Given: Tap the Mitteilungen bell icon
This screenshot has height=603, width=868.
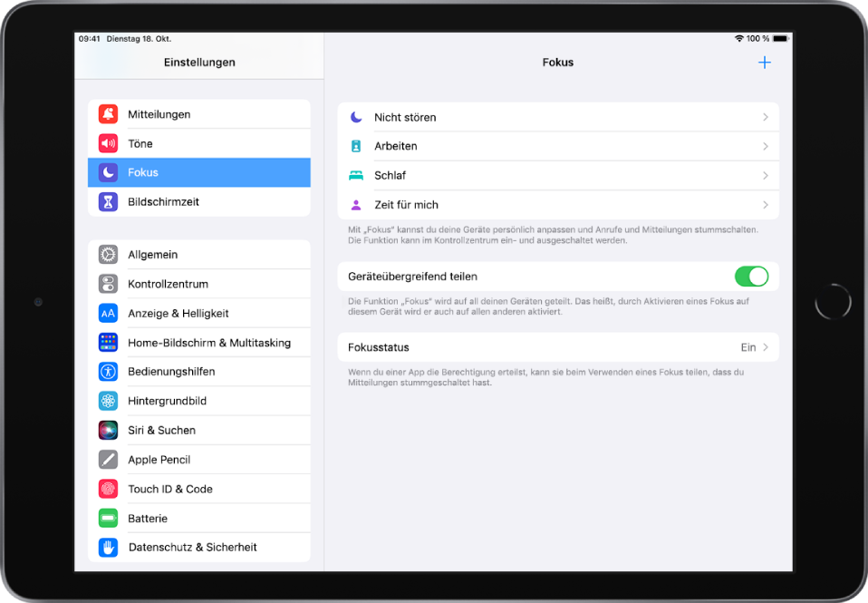Looking at the screenshot, I should pyautogui.click(x=109, y=114).
